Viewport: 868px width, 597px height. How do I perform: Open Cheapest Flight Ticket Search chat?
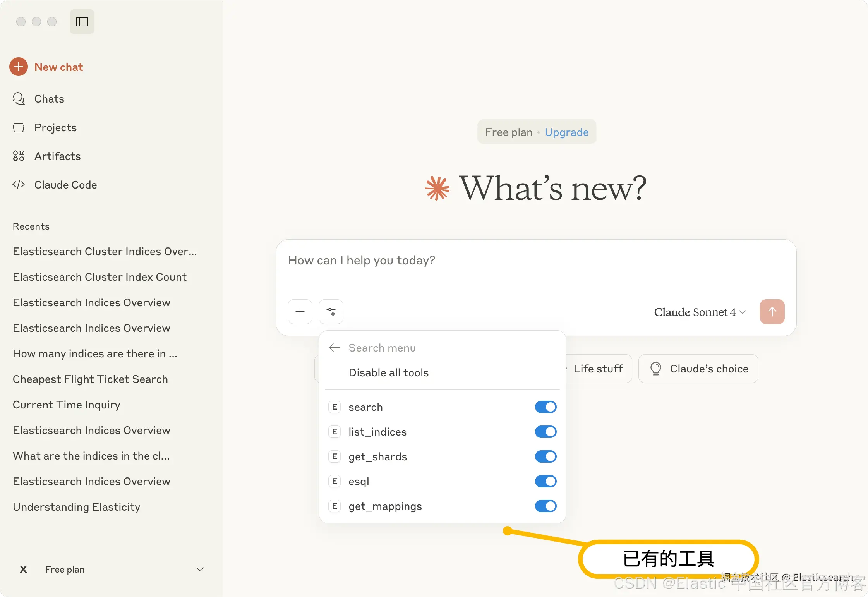90,379
